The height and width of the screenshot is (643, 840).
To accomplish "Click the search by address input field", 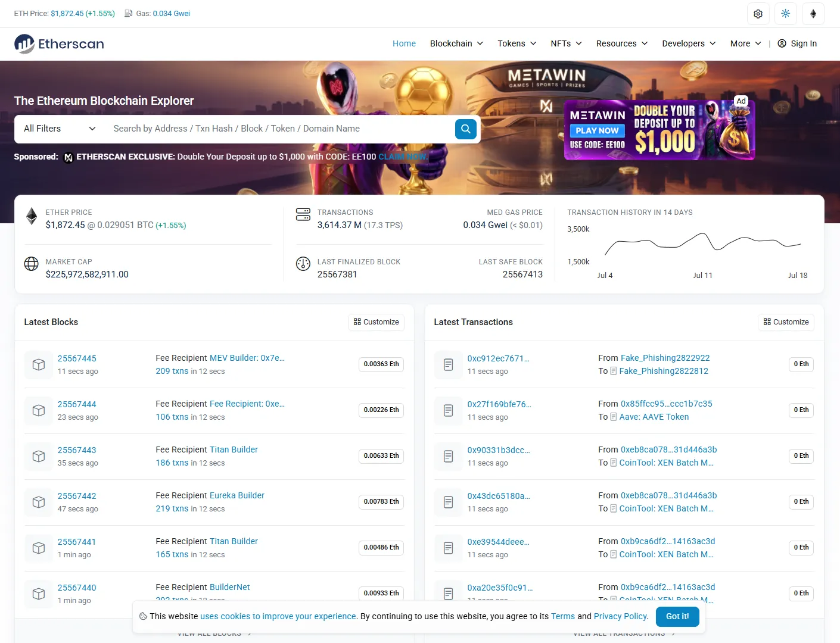I will coord(280,129).
